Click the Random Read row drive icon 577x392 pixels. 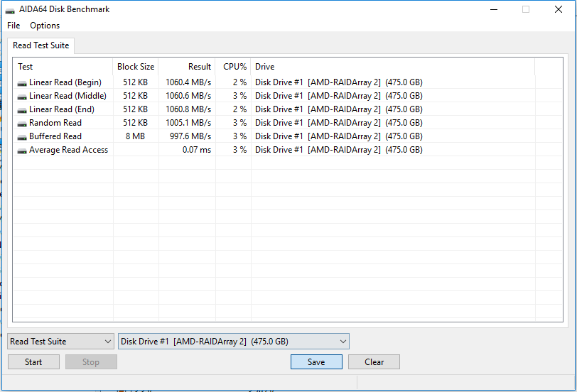coord(22,124)
